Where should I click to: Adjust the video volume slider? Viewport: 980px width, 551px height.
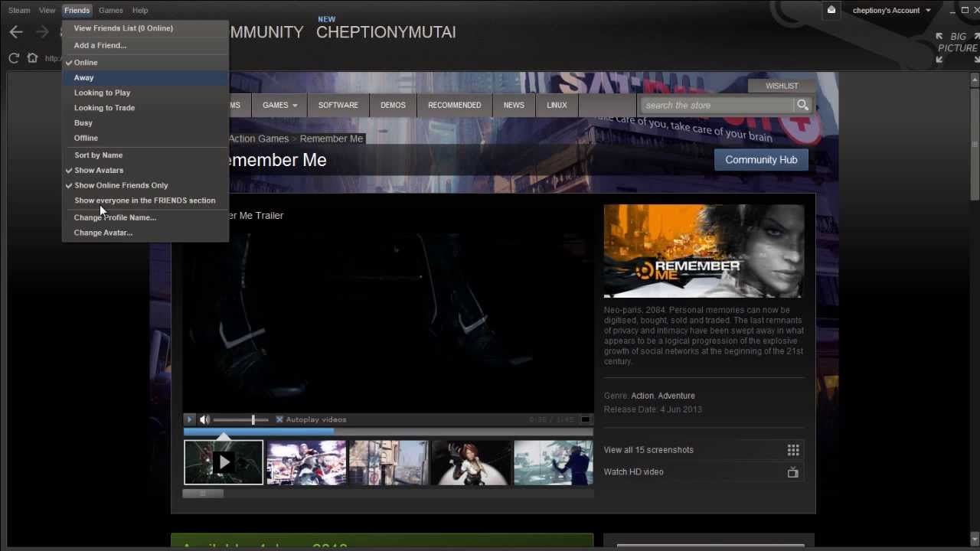(241, 419)
